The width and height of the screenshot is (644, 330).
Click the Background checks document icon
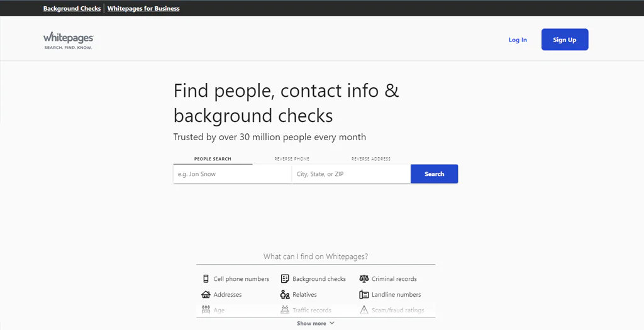(x=285, y=278)
